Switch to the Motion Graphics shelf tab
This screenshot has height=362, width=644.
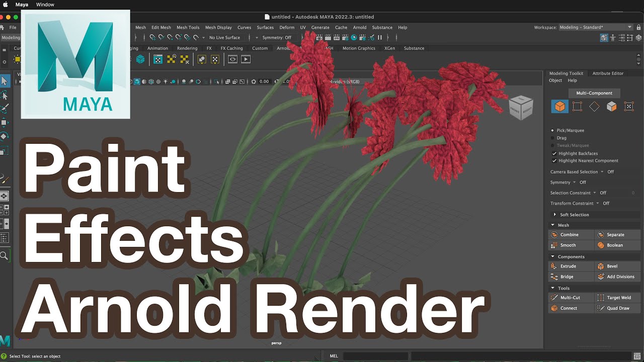(359, 48)
